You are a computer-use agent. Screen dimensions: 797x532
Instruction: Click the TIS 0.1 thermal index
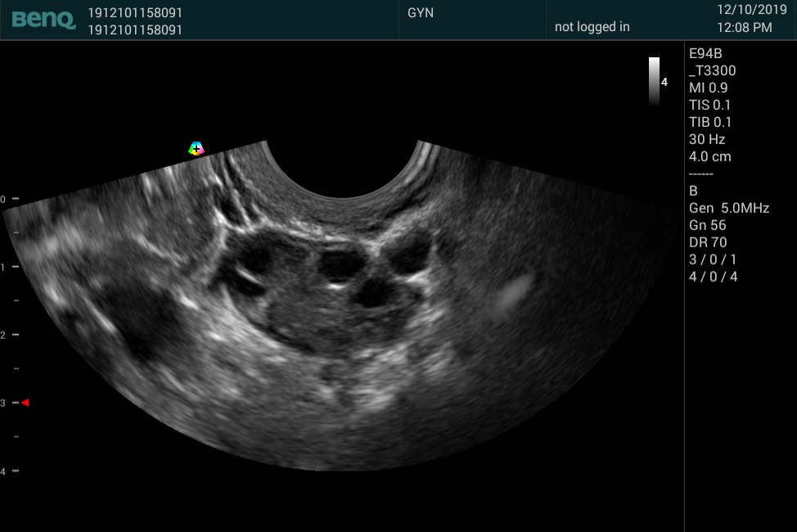(x=709, y=106)
